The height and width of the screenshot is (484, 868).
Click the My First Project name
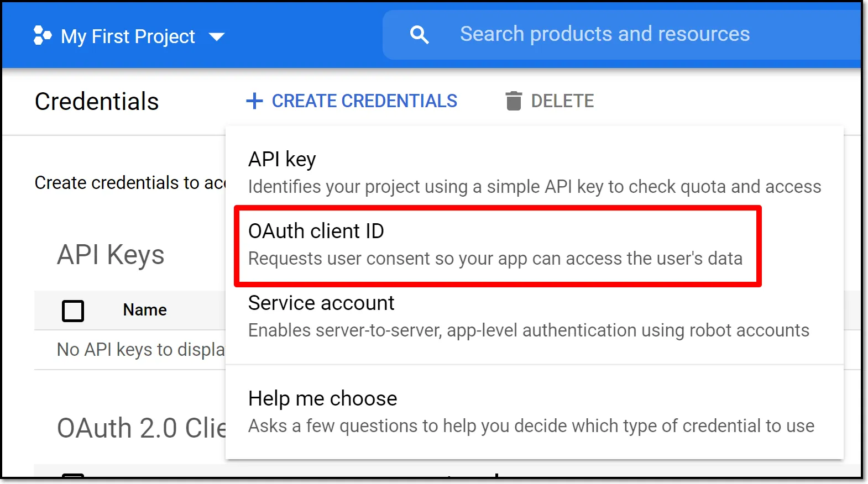128,36
